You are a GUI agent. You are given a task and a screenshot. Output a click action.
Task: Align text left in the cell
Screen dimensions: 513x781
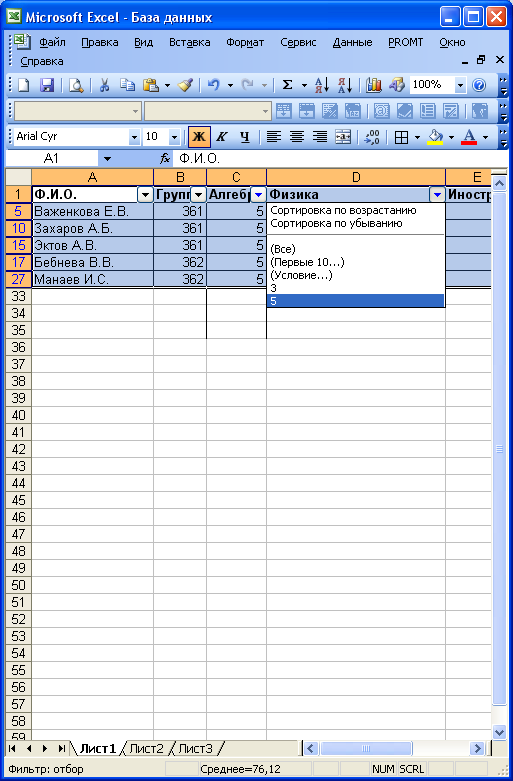pyautogui.click(x=273, y=136)
